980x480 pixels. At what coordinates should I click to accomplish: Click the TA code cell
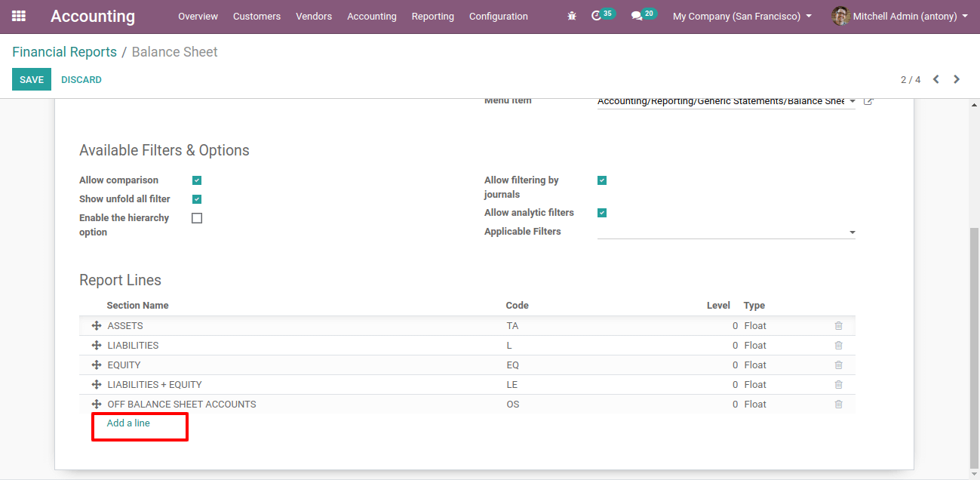513,326
